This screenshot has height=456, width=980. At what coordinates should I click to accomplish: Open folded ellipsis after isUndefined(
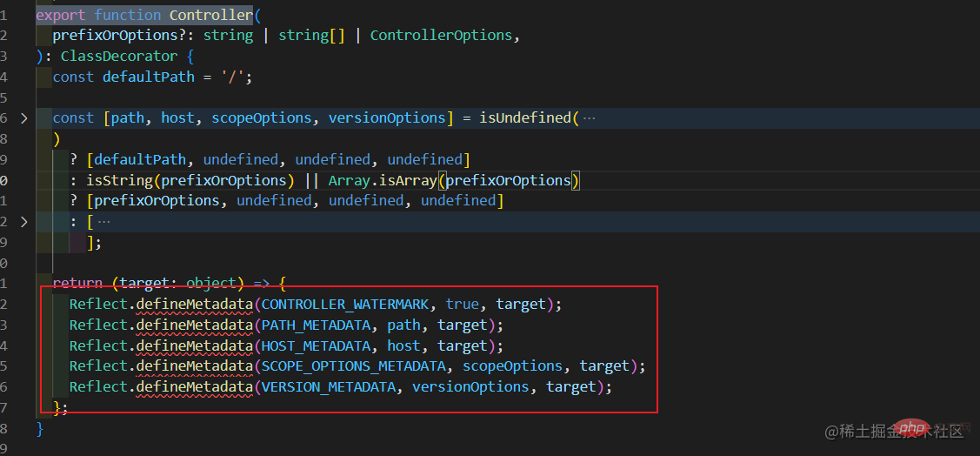tap(589, 118)
